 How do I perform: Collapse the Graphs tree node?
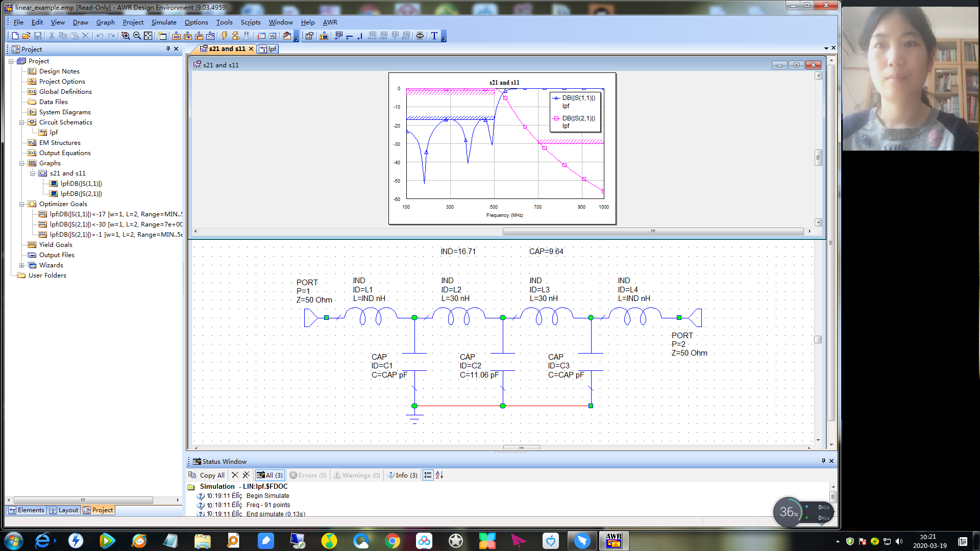[x=21, y=163]
